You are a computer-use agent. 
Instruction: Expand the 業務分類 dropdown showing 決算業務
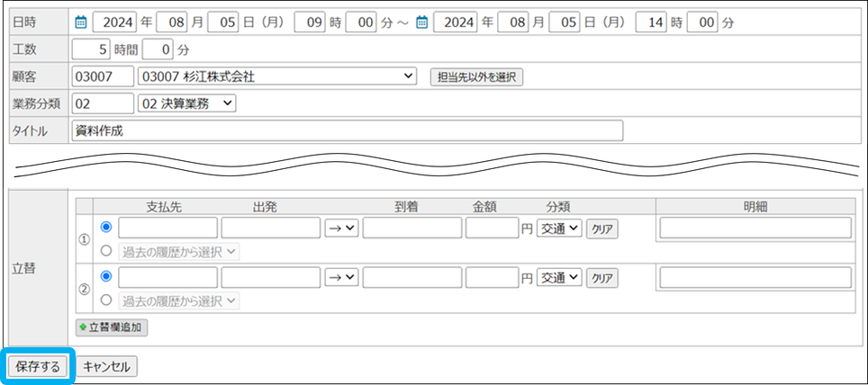click(187, 103)
